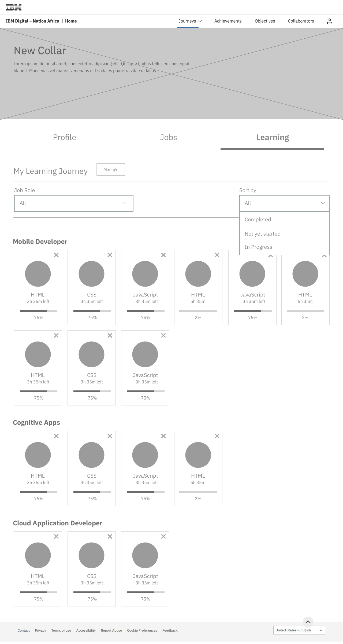Image resolution: width=343 pixels, height=644 pixels.
Task: Go to Collaborators in the top navigation
Action: pos(301,21)
